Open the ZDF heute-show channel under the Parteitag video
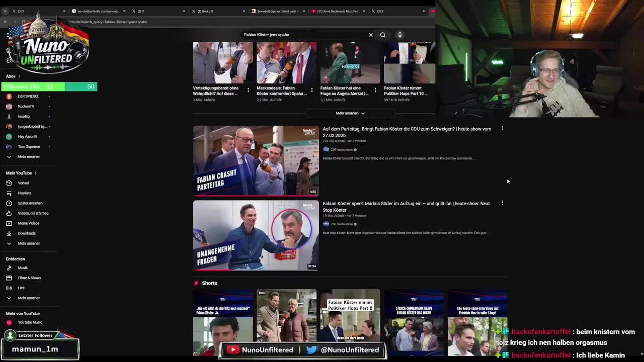 [x=341, y=150]
